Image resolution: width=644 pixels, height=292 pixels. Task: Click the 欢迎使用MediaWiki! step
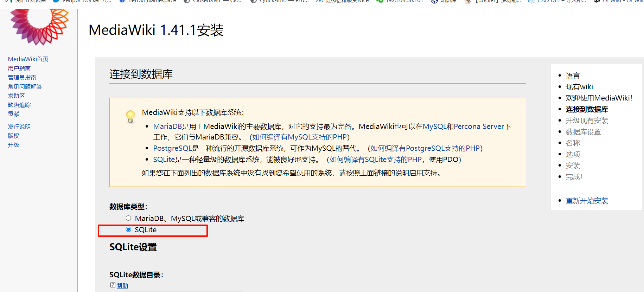599,98
